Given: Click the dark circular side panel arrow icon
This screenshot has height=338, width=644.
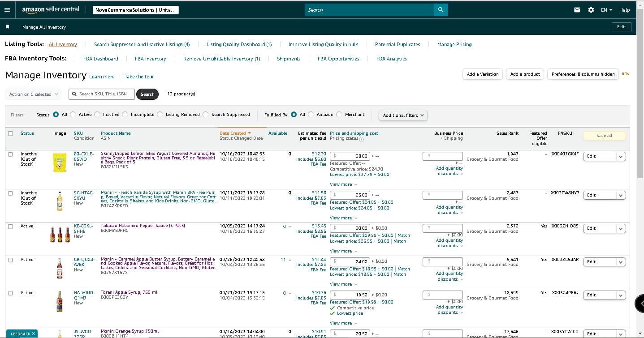Looking at the screenshot, I should pos(640,304).
